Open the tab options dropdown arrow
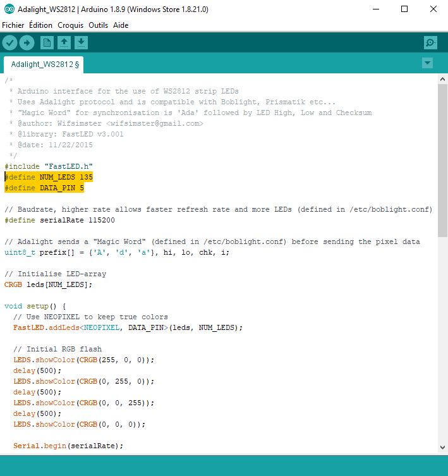Screen dimensions: 448x476 click(x=427, y=63)
